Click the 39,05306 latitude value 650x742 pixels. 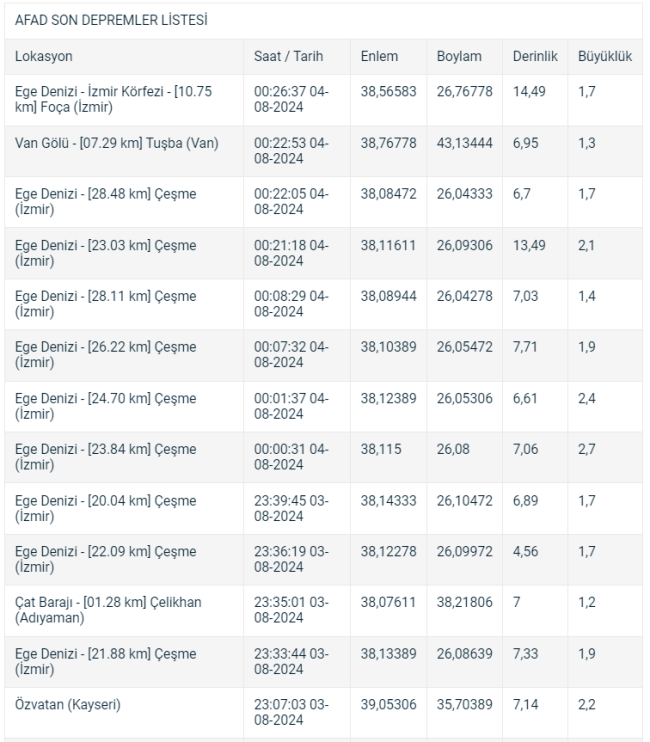click(388, 705)
